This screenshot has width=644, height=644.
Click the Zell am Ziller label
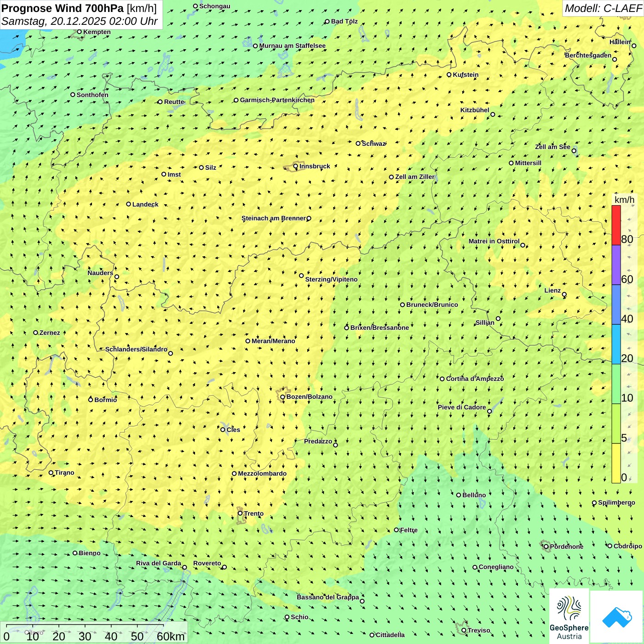(415, 177)
